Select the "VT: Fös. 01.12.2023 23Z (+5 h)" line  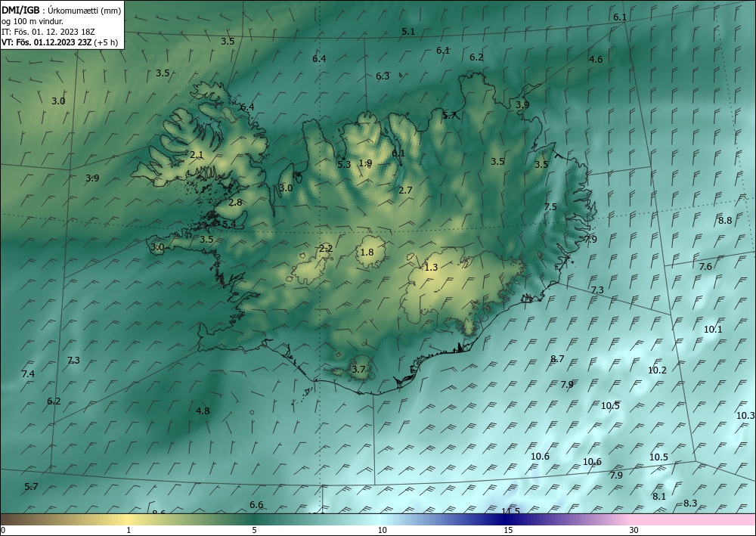[x=60, y=42]
